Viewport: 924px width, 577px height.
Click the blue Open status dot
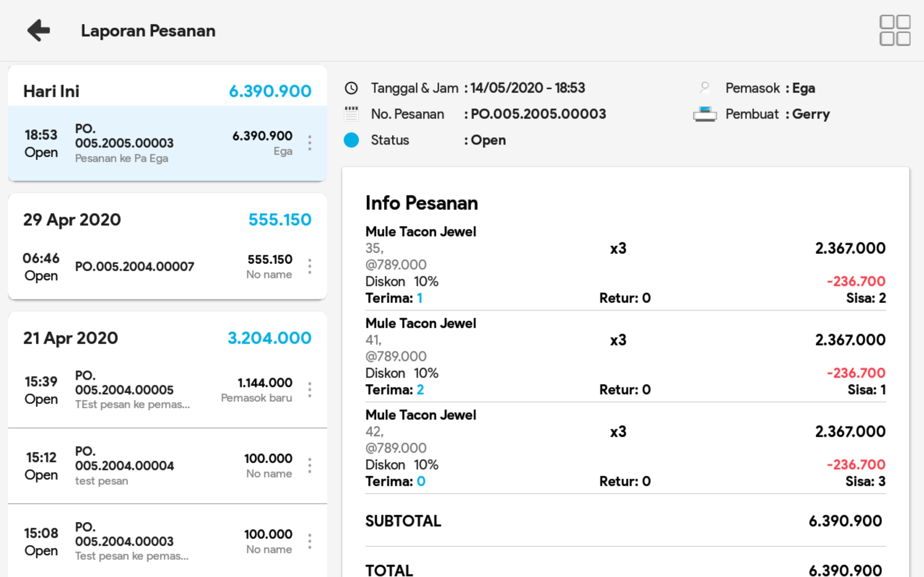pyautogui.click(x=351, y=140)
